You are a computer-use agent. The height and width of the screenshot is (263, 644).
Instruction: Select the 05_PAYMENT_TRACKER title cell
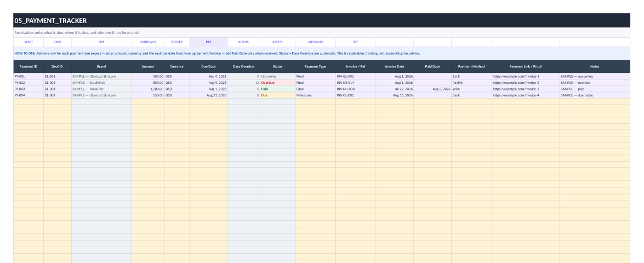point(322,20)
